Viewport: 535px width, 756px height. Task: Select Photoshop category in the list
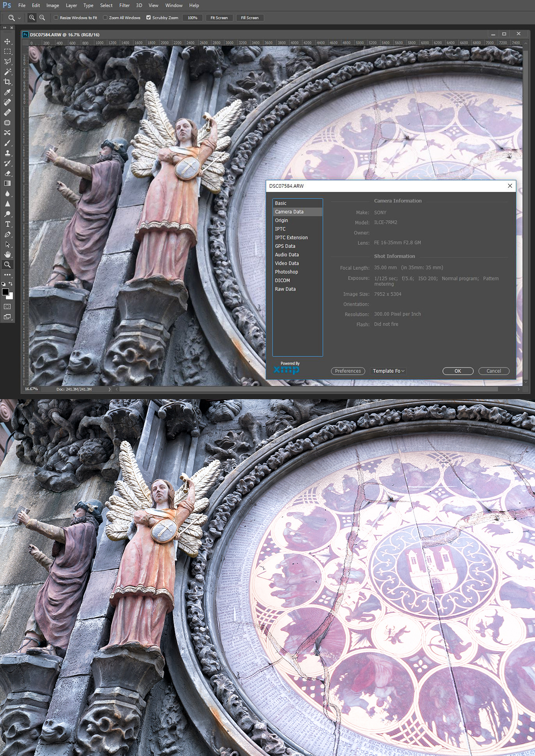click(297, 272)
